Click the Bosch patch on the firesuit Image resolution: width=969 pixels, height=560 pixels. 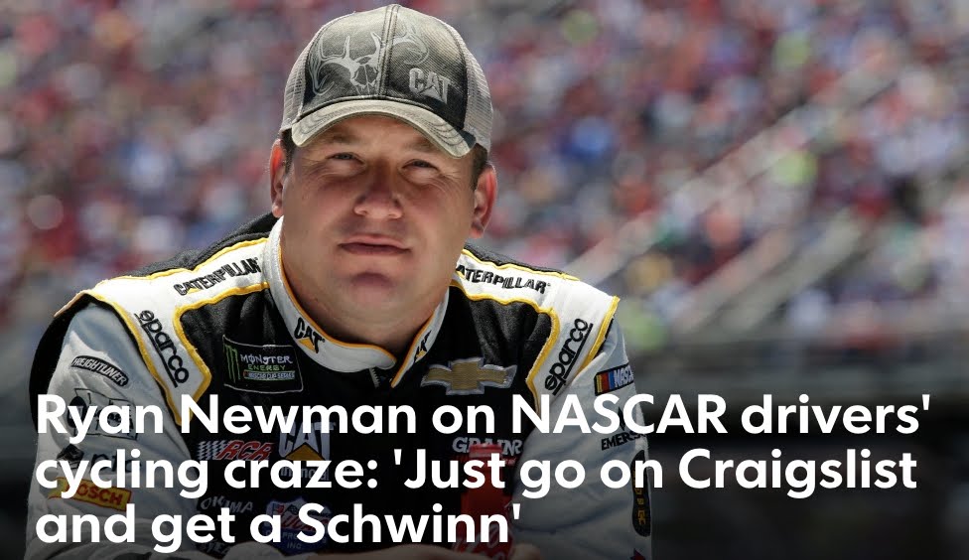pos(91,492)
